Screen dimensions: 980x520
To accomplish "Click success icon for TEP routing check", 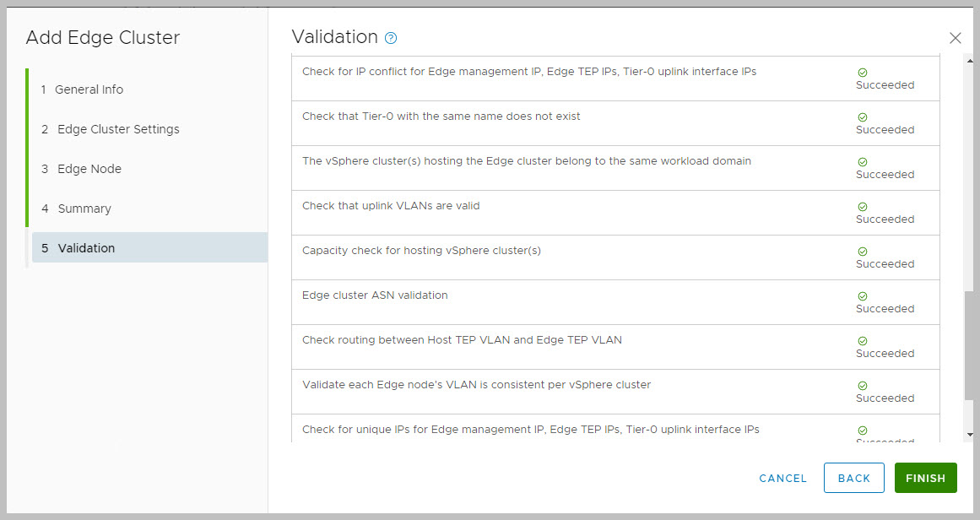I will pyautogui.click(x=862, y=341).
